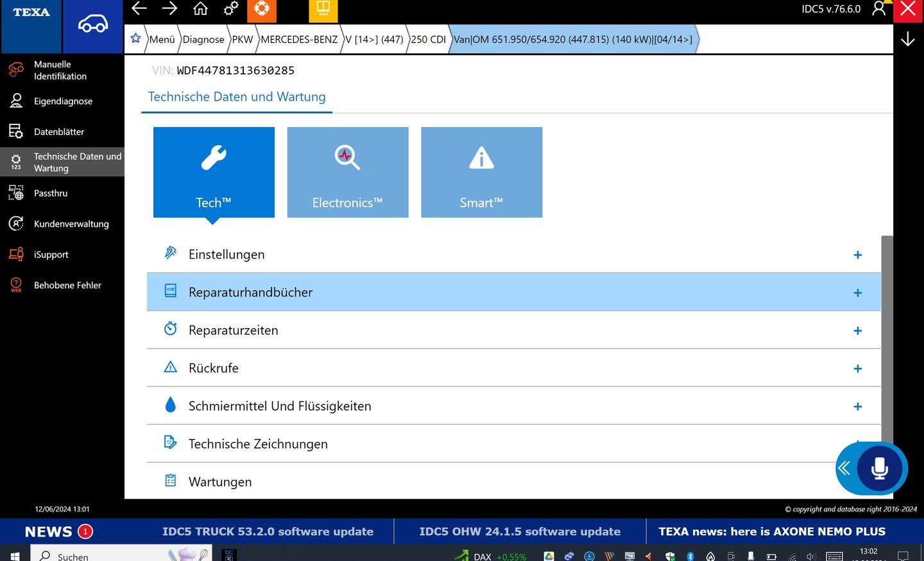
Task: Click the Reparaturhandbücher book icon
Action: (x=171, y=291)
